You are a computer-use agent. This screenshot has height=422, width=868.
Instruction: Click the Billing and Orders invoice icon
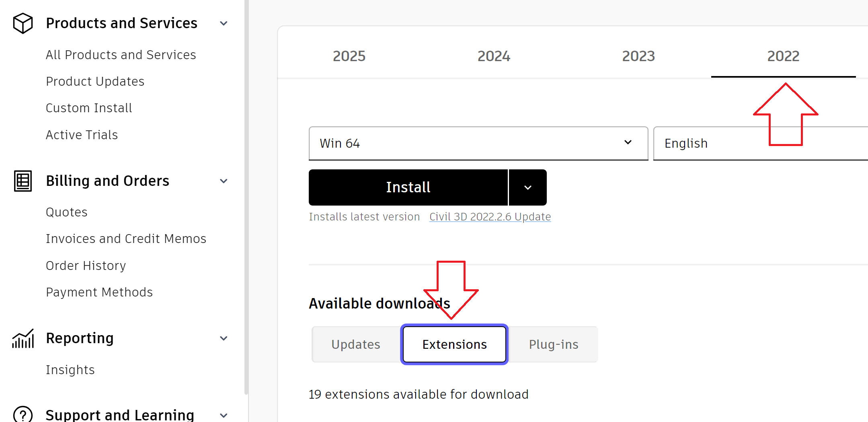click(23, 181)
